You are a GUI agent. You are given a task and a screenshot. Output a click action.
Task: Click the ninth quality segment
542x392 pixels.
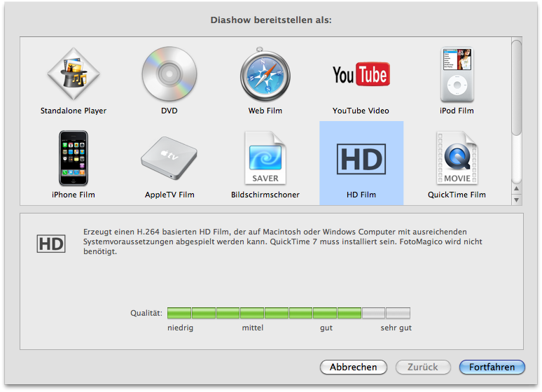pos(373,313)
